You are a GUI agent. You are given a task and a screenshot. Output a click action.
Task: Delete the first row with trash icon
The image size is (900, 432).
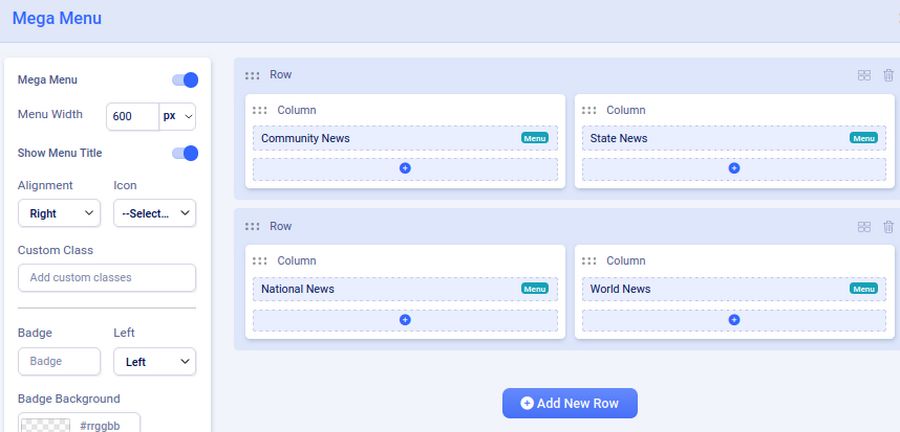888,76
